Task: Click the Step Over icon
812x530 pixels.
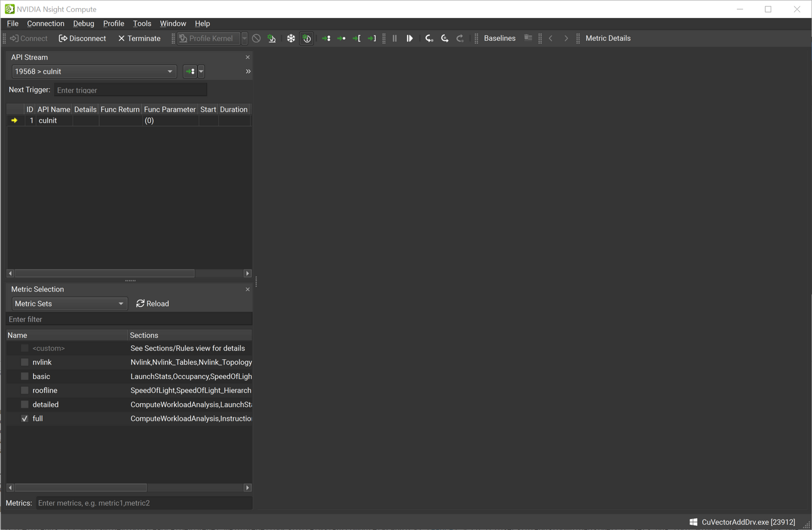Action: pos(445,38)
